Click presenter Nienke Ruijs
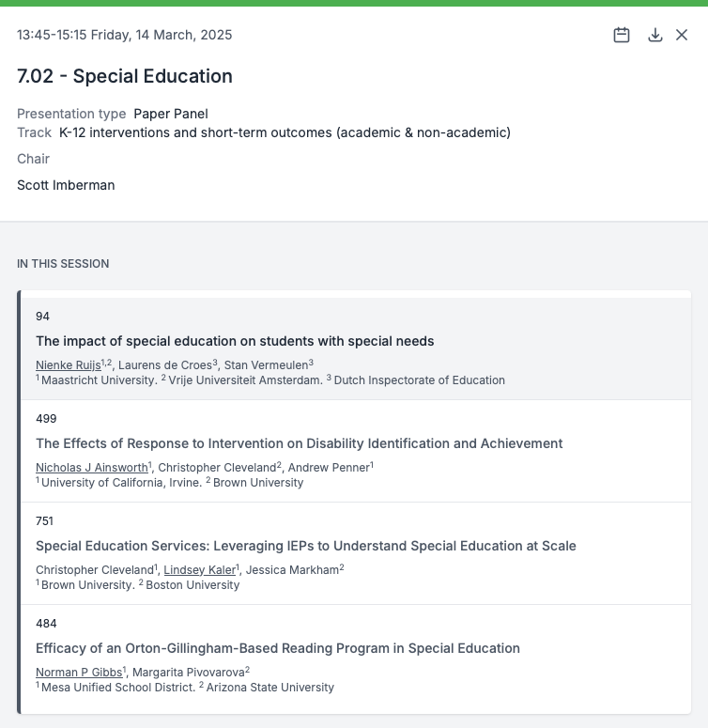 (x=68, y=364)
